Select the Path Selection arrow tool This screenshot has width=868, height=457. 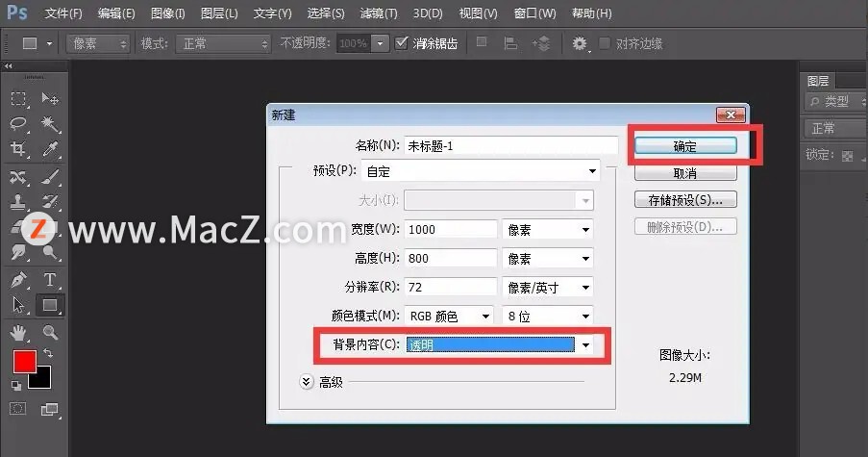tap(18, 305)
